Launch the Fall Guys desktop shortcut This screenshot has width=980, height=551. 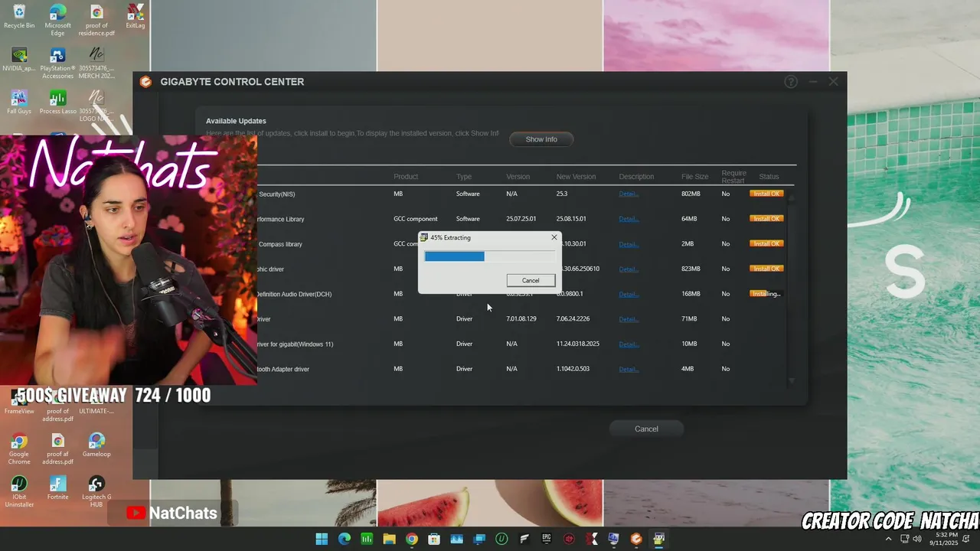pos(19,103)
